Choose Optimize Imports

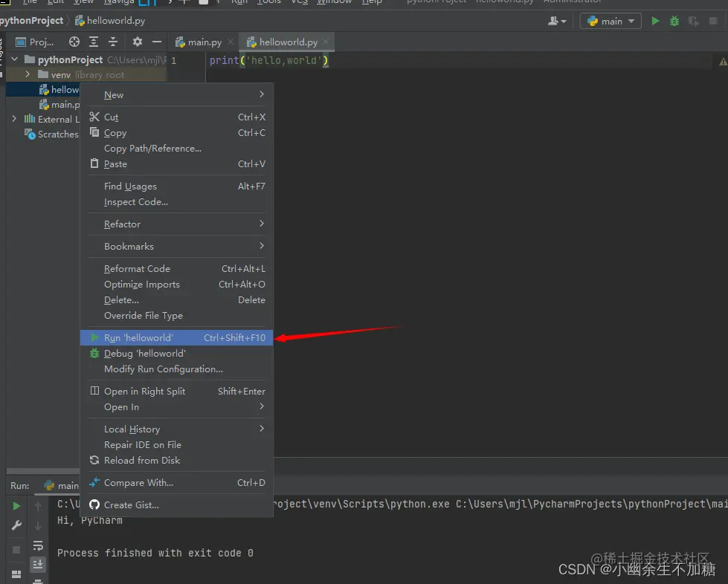click(x=176, y=285)
